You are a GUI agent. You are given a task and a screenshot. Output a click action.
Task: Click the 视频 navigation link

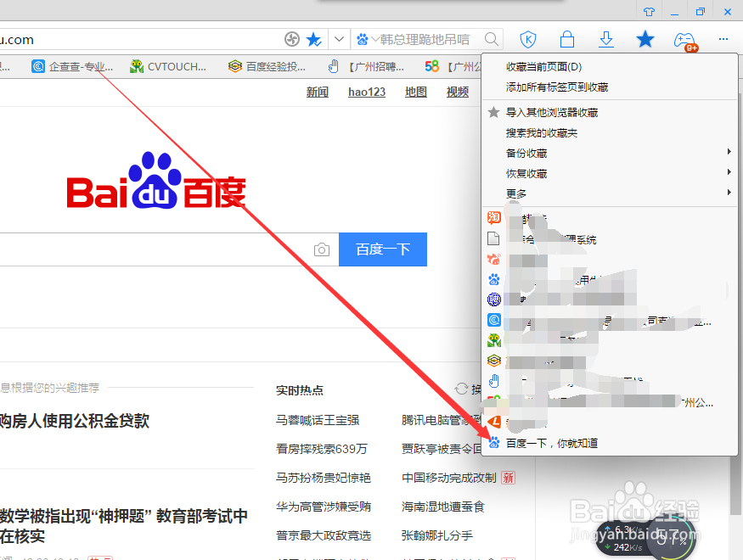pos(458,92)
